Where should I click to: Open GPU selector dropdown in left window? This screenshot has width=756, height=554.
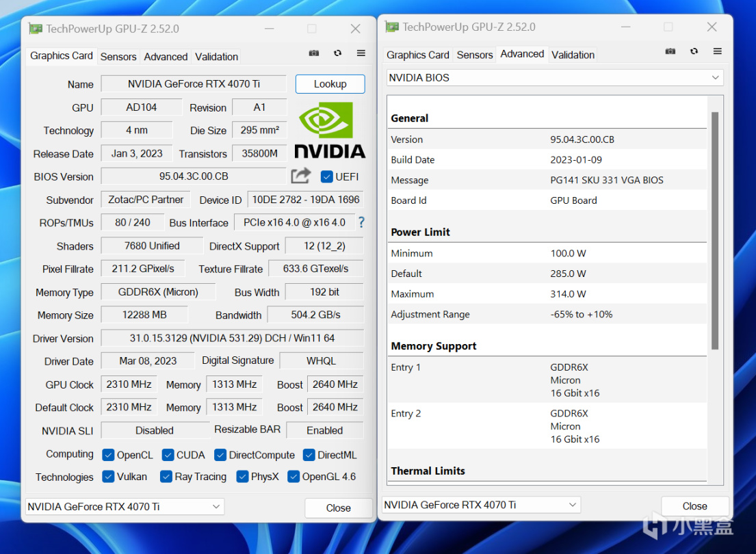[125, 506]
